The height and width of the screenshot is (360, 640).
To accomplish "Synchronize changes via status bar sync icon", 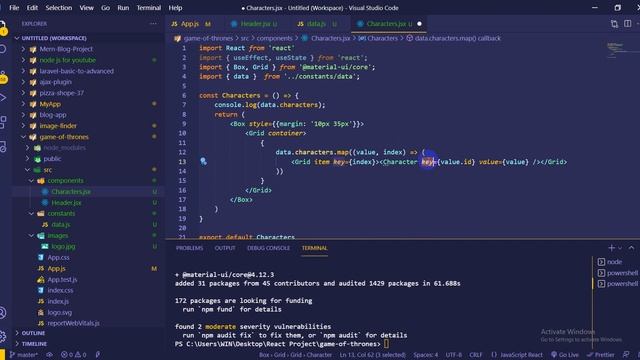I will [x=49, y=355].
